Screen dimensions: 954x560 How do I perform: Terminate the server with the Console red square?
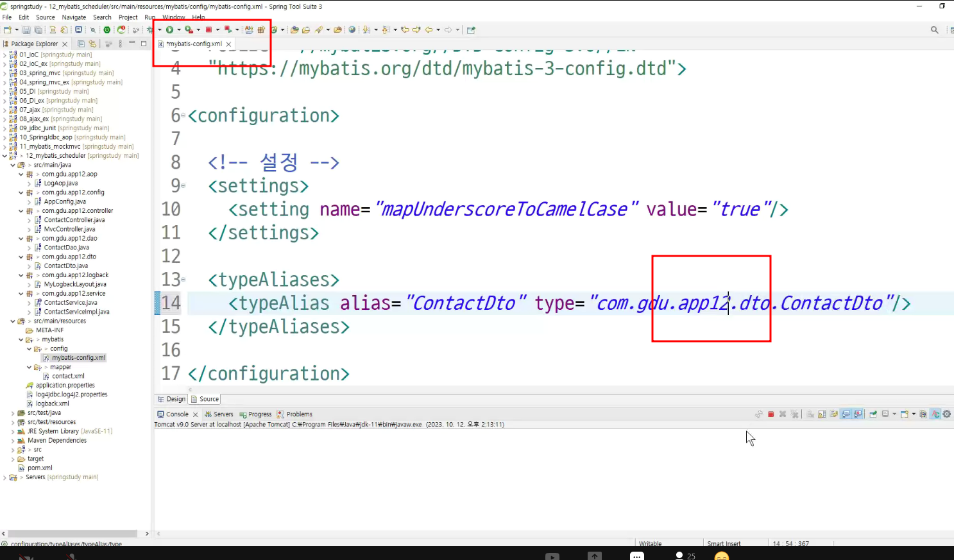point(771,414)
